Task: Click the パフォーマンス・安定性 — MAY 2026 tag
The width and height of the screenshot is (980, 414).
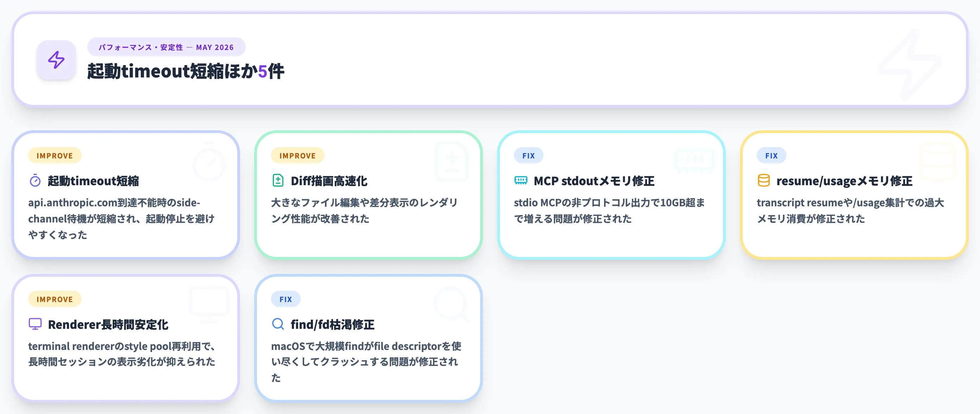Action: pyautogui.click(x=166, y=47)
